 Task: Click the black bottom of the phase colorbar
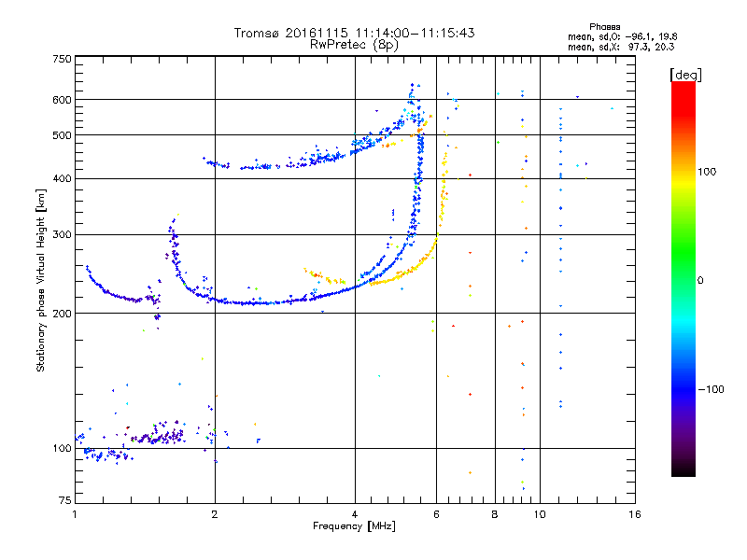click(684, 469)
